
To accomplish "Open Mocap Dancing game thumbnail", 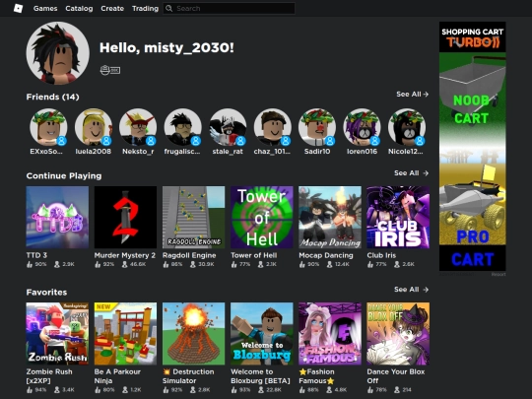I will 330,217.
